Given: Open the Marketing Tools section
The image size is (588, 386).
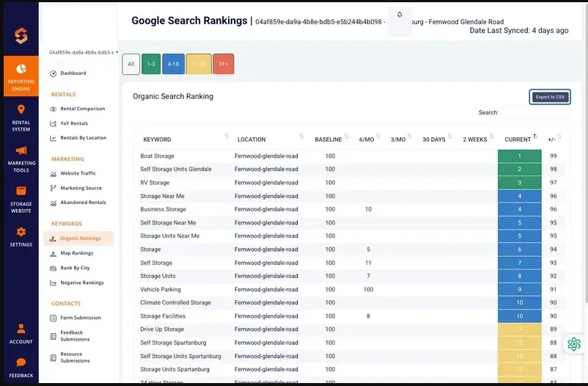Looking at the screenshot, I should point(21,159).
